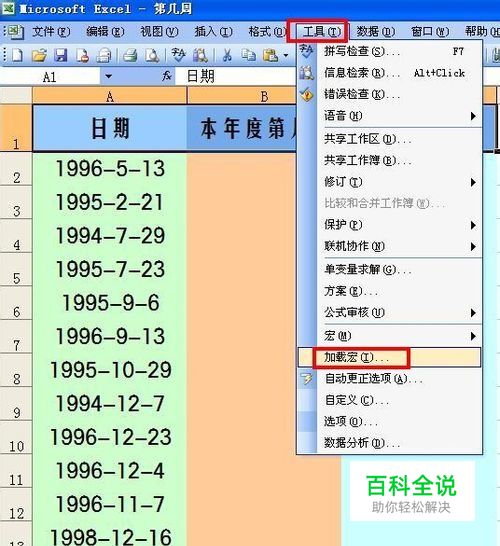Open the 编辑(E) menu
500x546 pixels.
click(105, 32)
